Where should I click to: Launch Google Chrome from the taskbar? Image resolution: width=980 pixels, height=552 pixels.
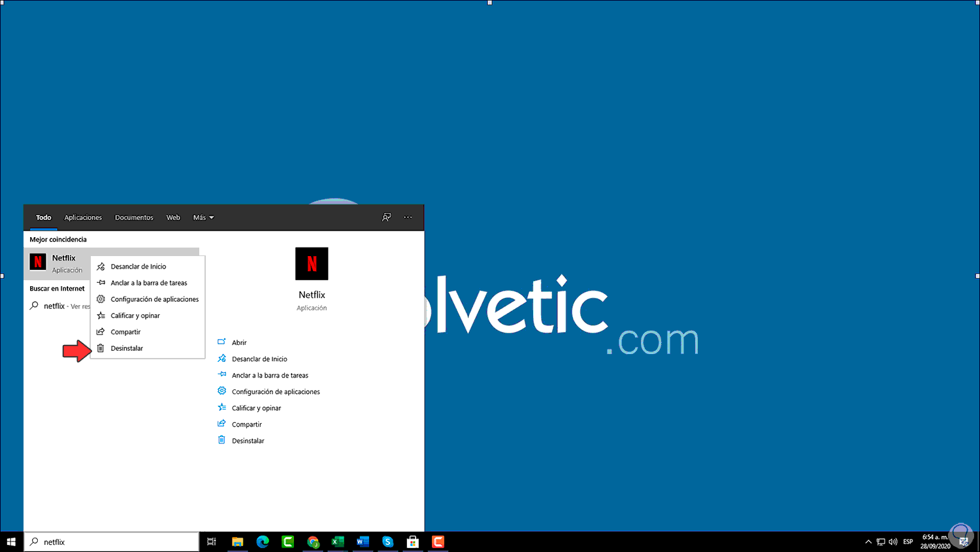[313, 542]
